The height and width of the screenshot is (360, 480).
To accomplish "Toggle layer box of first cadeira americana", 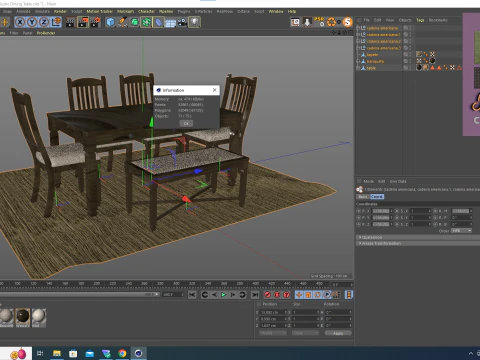I will pyautogui.click(x=406, y=28).
